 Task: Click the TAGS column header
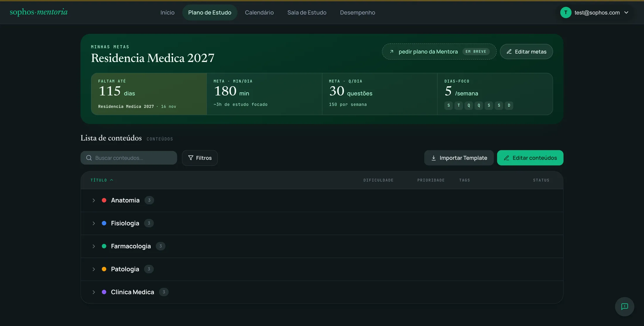[465, 180]
